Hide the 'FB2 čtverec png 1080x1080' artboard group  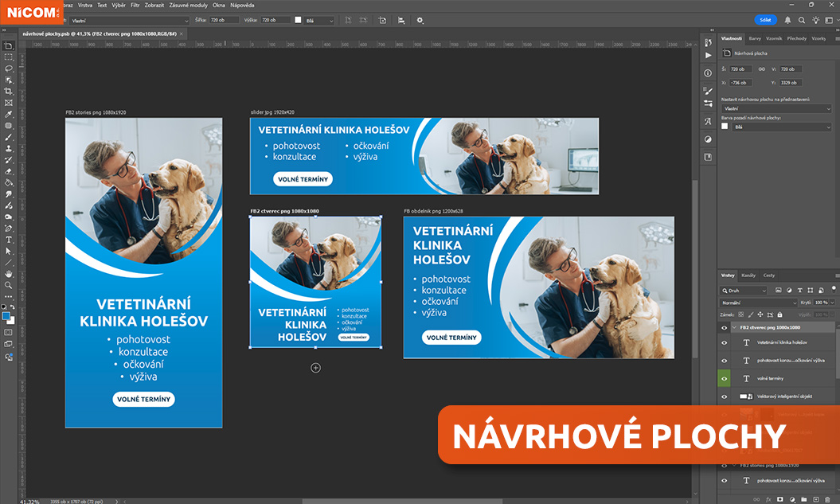[x=724, y=327]
